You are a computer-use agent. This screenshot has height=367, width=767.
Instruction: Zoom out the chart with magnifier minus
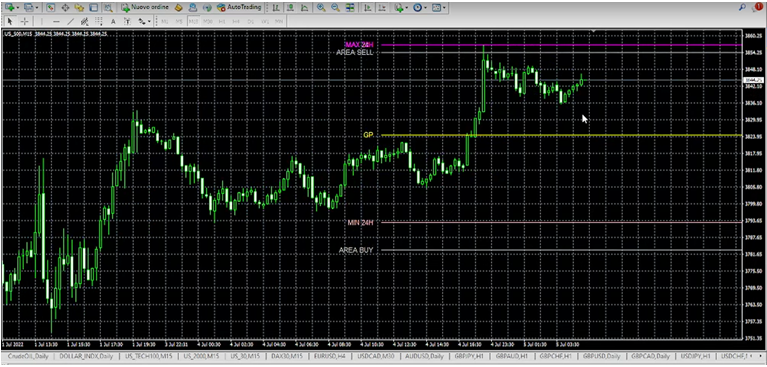click(x=336, y=8)
